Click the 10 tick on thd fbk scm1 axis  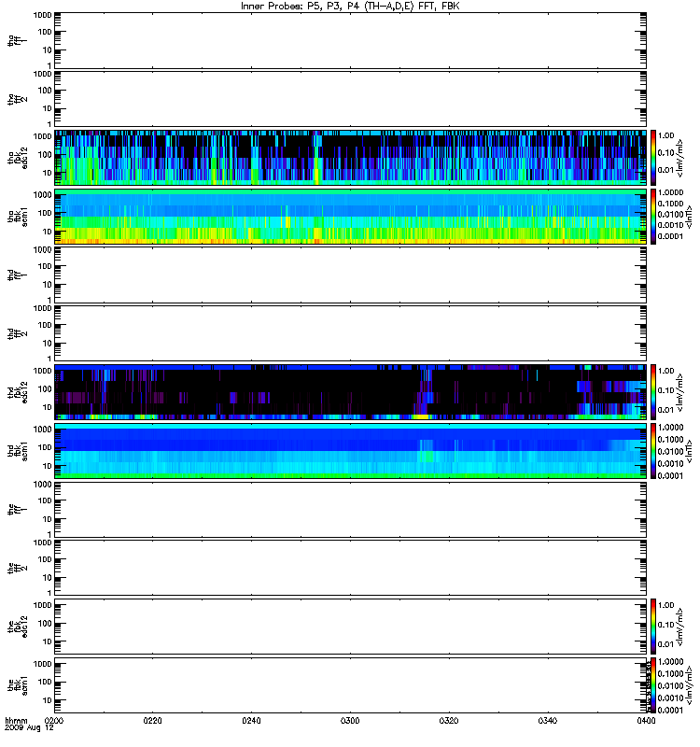[x=48, y=466]
